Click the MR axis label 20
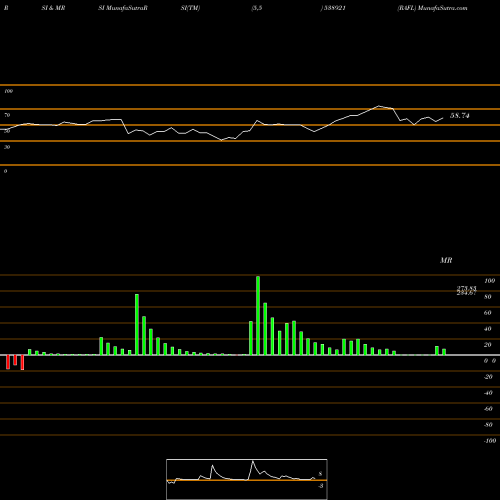This screenshot has height=500, width=500. tap(488, 345)
